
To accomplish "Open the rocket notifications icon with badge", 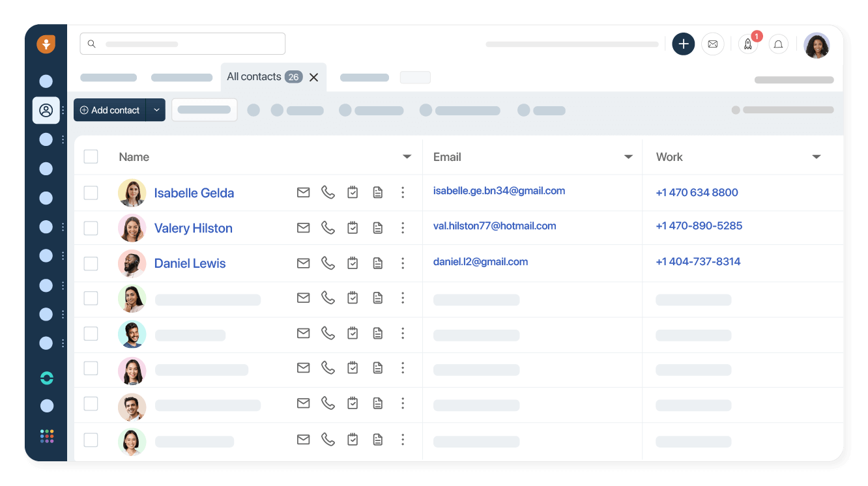I will (748, 44).
